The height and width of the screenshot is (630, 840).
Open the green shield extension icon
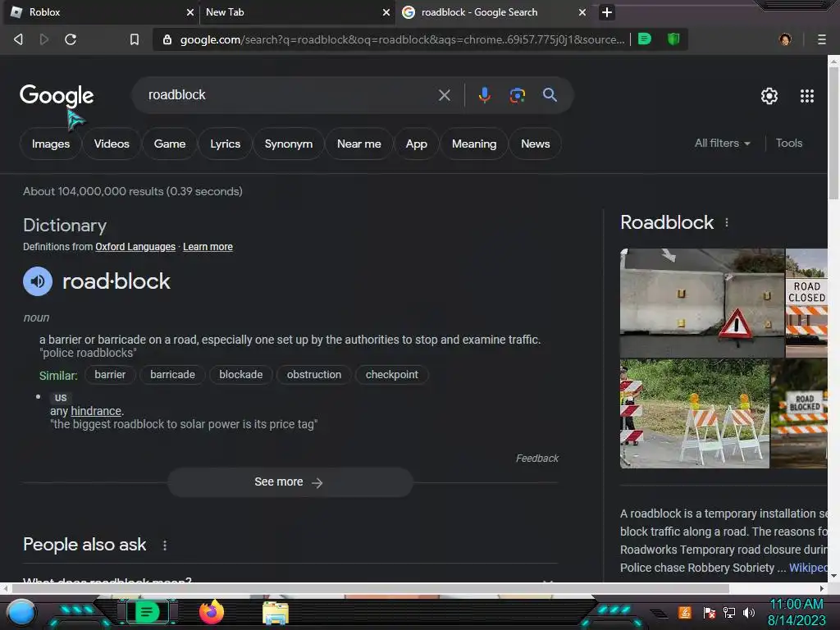(673, 39)
